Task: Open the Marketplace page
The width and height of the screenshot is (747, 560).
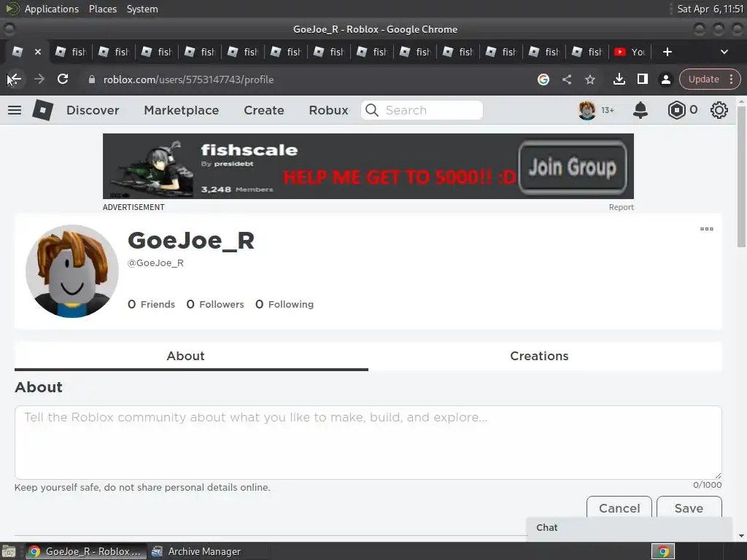Action: pyautogui.click(x=182, y=110)
